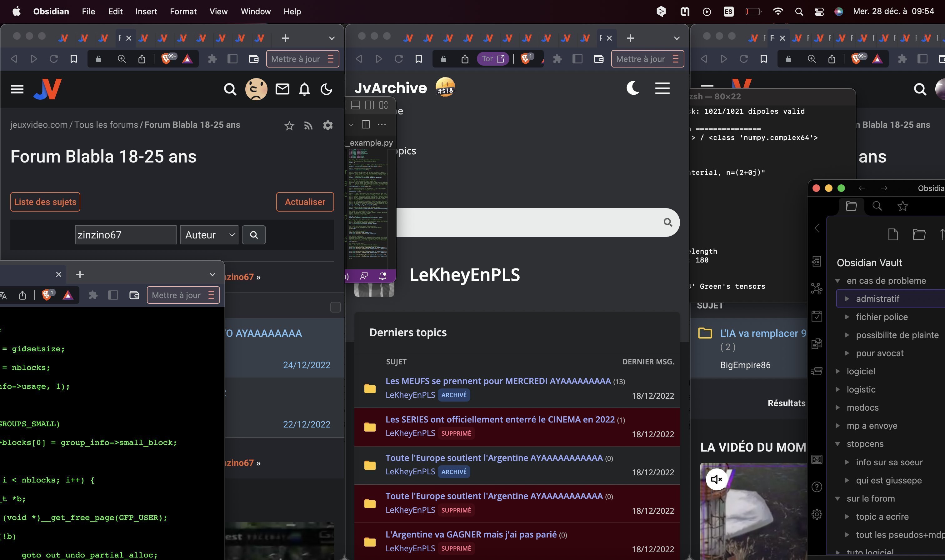Toggle the VS Code bottom panel
945x560 pixels.
[355, 105]
